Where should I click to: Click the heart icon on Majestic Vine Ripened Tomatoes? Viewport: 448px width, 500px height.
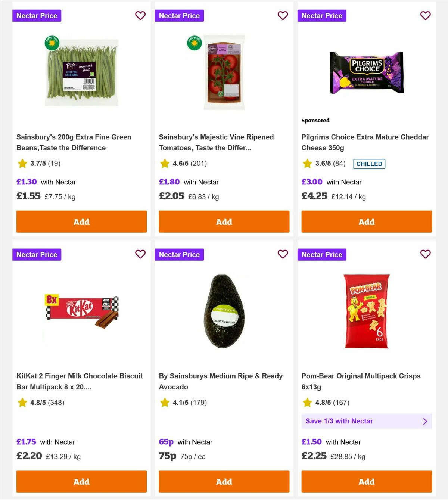(x=283, y=16)
